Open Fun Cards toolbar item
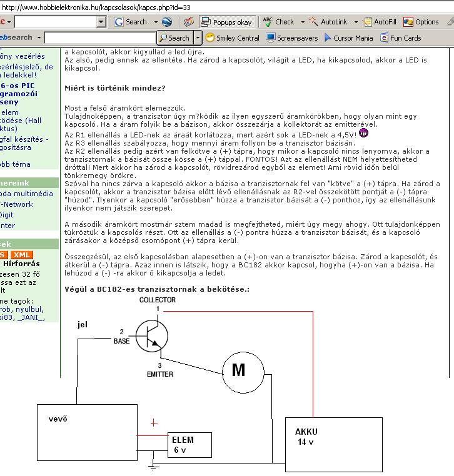454x476 pixels. [x=400, y=38]
